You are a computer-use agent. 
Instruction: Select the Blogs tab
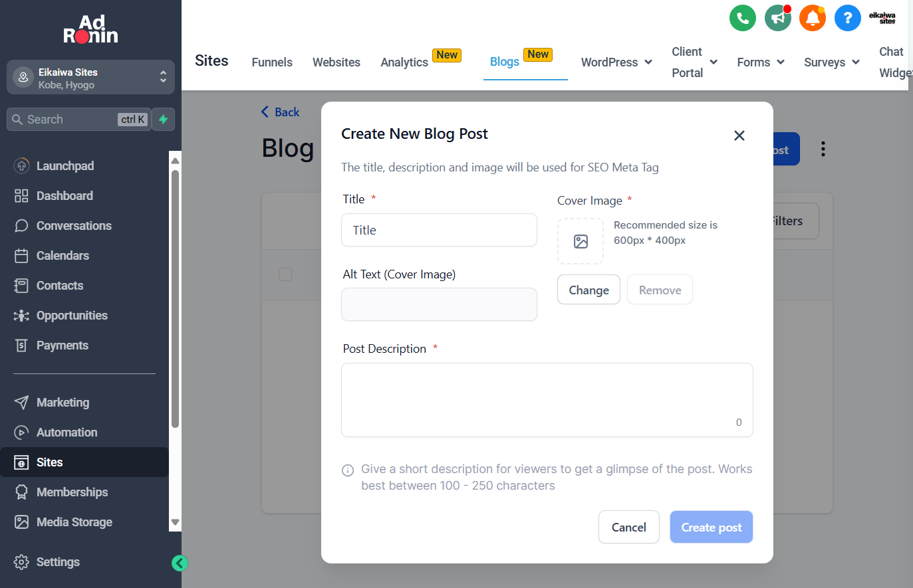[x=505, y=62]
